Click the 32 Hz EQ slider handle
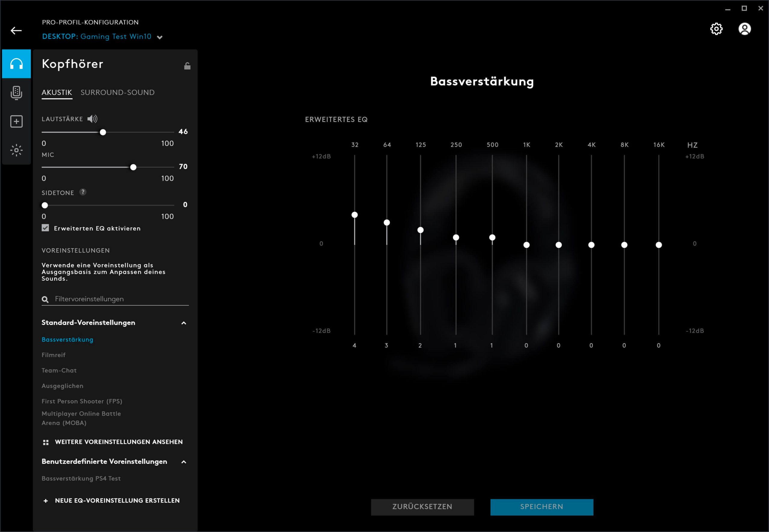Viewport: 769px width, 532px height. [354, 215]
